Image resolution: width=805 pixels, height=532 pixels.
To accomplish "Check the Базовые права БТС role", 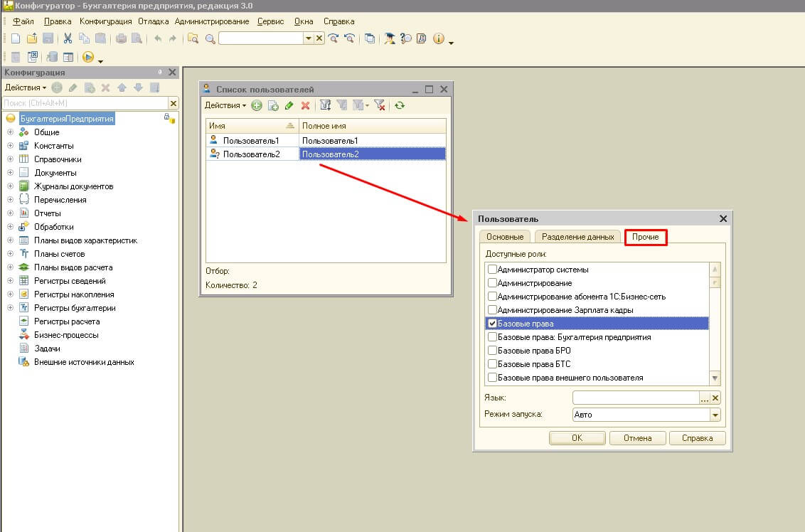I will click(x=491, y=364).
